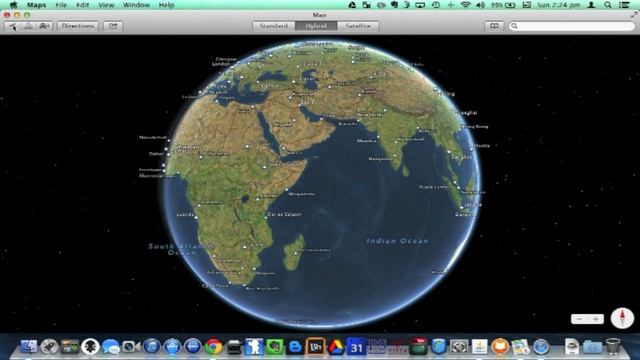Click the Mumbai city label
The width and height of the screenshot is (640, 360).
click(x=367, y=141)
